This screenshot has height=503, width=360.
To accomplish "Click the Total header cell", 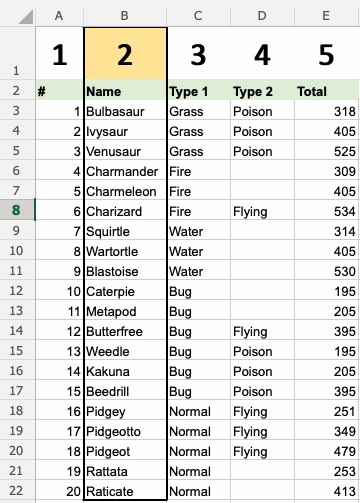I will click(327, 90).
